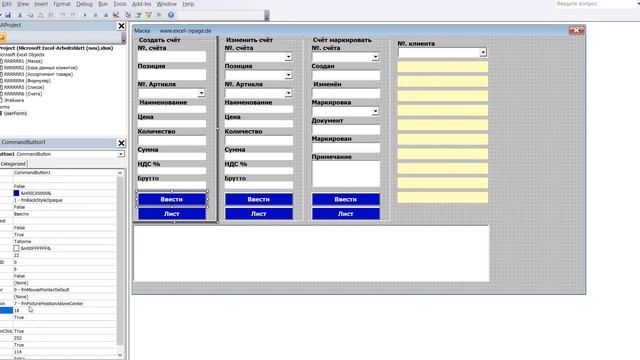Select the (Список) sheet in the project tree
Image resolution: width=640 pixels, height=360 pixels.
tap(24, 87)
